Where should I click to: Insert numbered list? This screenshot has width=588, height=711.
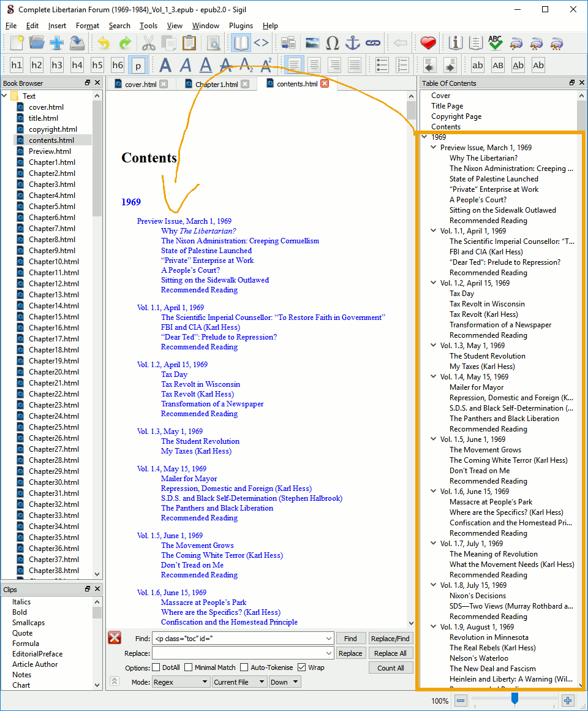[x=402, y=66]
